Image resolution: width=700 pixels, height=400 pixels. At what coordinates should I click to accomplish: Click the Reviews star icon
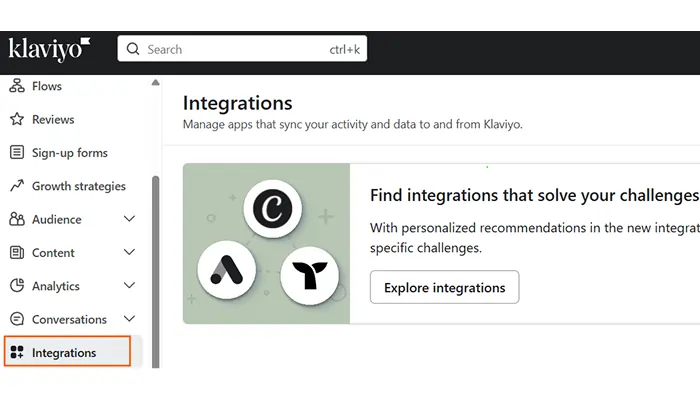pyautogui.click(x=16, y=120)
